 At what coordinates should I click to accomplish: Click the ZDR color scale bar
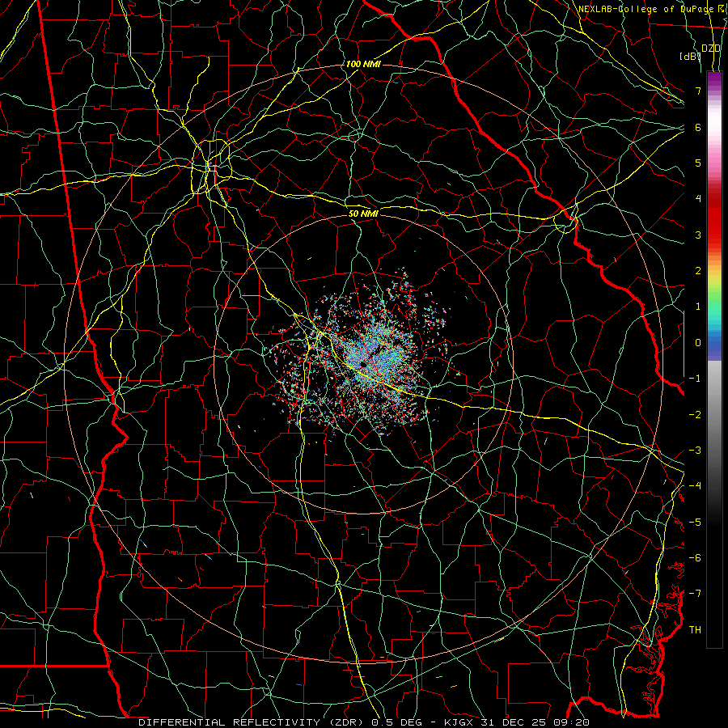(x=714, y=359)
